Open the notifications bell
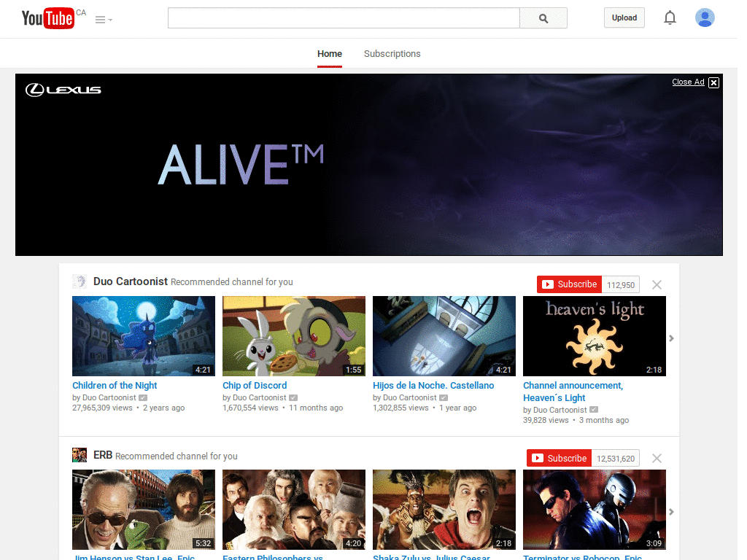This screenshot has height=560, width=747. click(670, 17)
